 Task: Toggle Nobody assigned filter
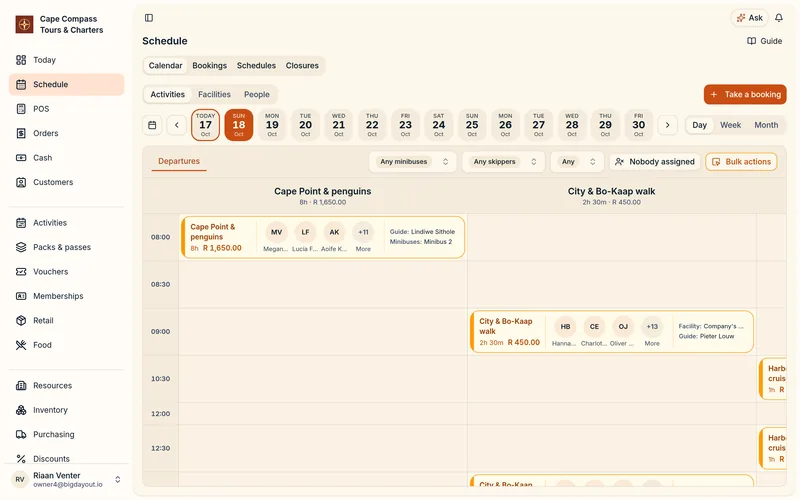(x=655, y=162)
